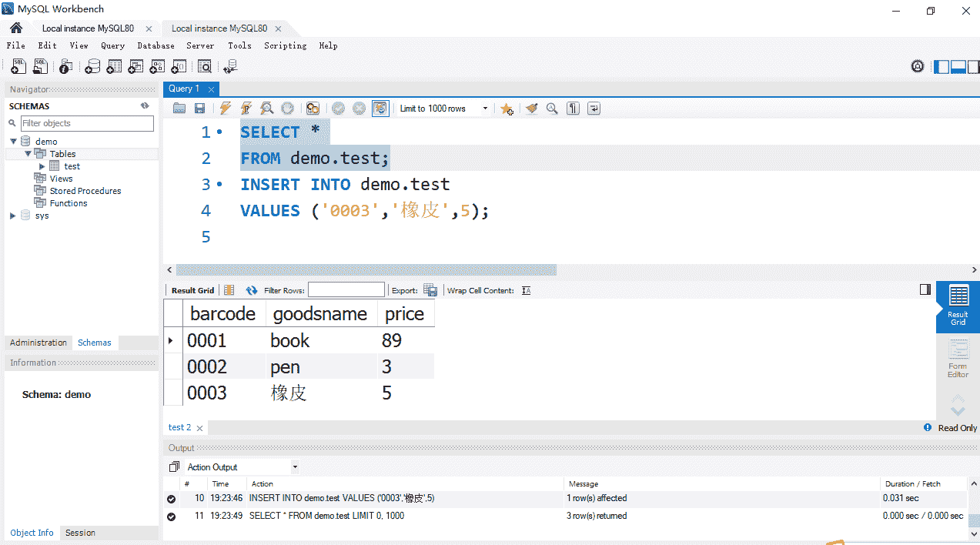
Task: Execute the query with lightning bolt icon
Action: pos(226,109)
